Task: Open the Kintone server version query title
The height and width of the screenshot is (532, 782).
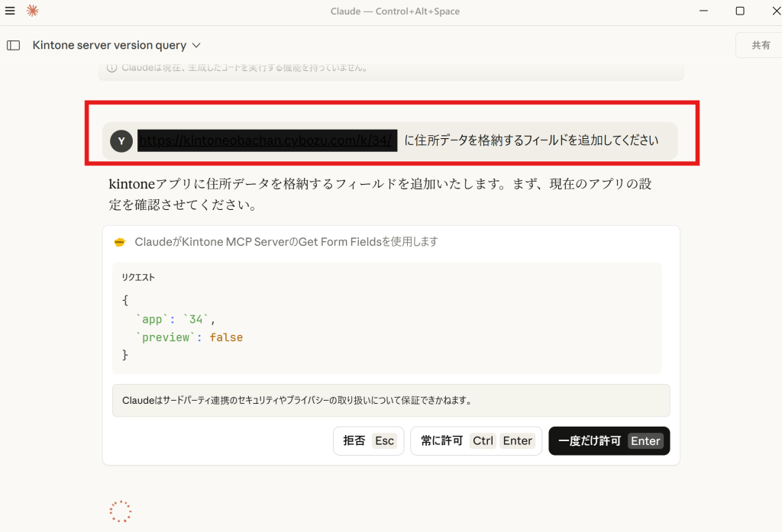Action: (109, 45)
